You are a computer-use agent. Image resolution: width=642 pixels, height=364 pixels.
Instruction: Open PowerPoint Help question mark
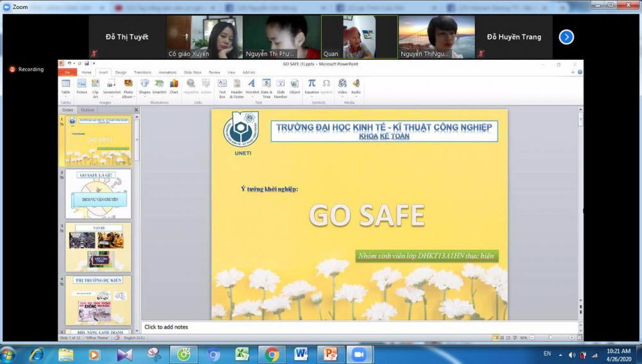tap(580, 72)
